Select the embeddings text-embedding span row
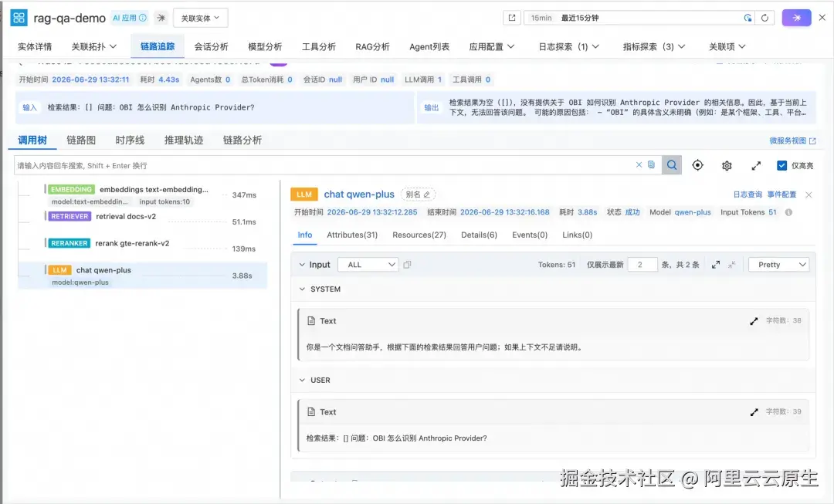The width and height of the screenshot is (834, 504). pos(143,195)
